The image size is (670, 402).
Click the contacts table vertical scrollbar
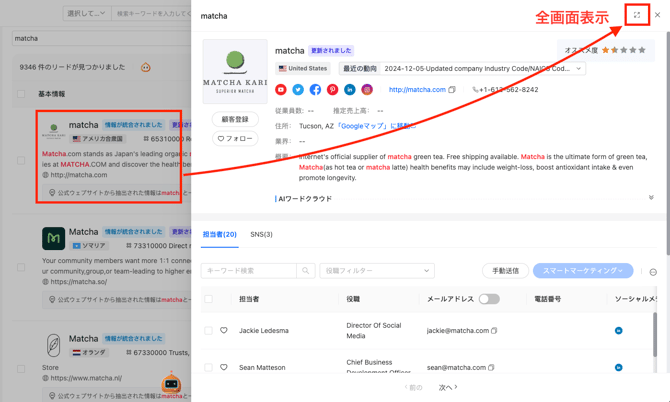(655, 335)
